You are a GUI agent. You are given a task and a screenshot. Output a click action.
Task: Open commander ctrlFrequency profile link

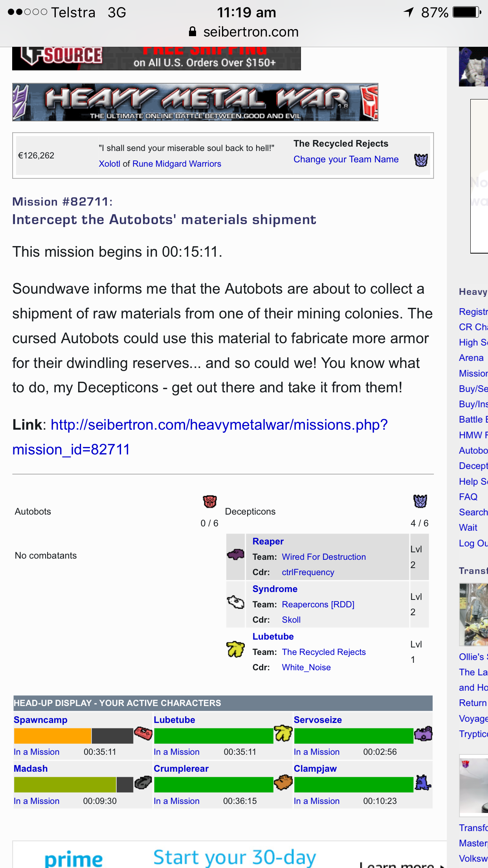(308, 572)
